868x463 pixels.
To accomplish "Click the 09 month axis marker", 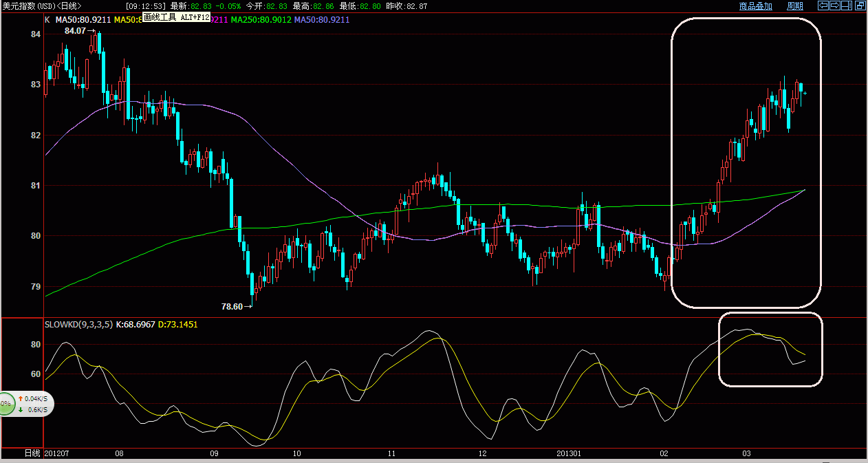I will tap(214, 454).
